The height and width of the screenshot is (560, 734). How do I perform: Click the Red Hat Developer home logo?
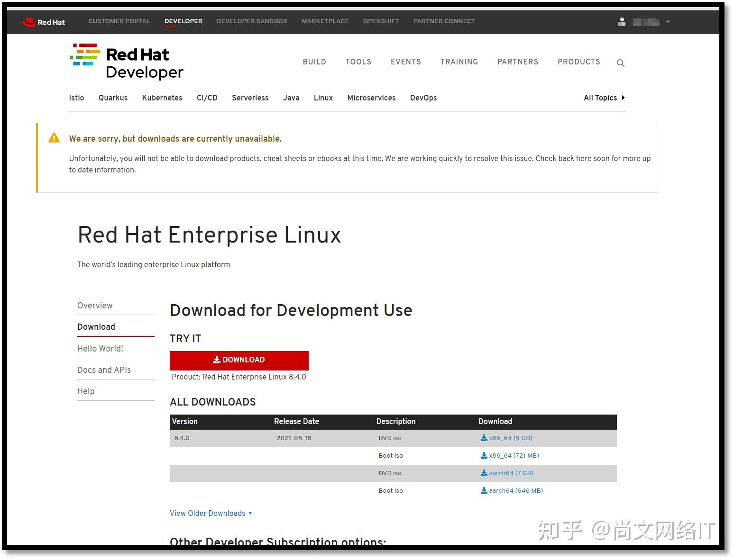pyautogui.click(x=126, y=61)
